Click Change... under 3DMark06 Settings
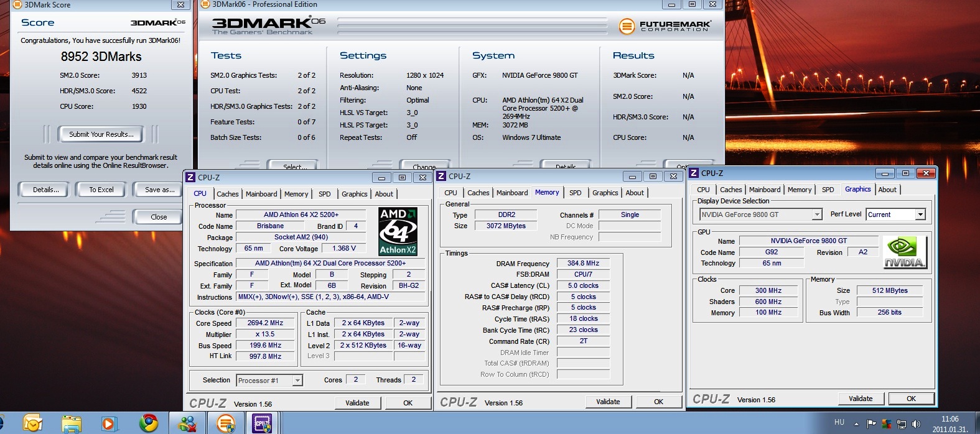Image resolution: width=980 pixels, height=434 pixels. (x=424, y=166)
